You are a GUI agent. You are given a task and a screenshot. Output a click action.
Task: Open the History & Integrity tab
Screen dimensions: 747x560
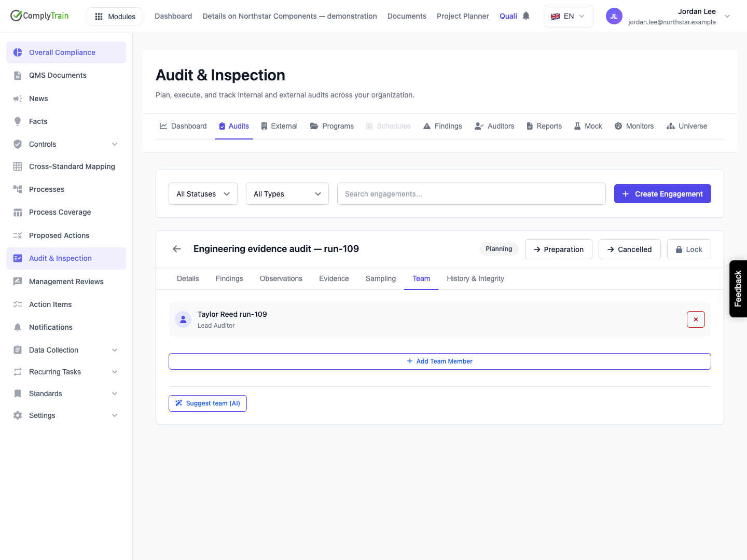tap(475, 278)
